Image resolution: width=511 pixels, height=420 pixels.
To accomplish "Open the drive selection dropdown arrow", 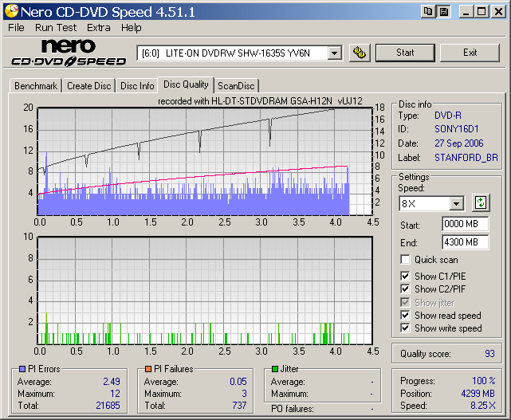I will (x=334, y=53).
